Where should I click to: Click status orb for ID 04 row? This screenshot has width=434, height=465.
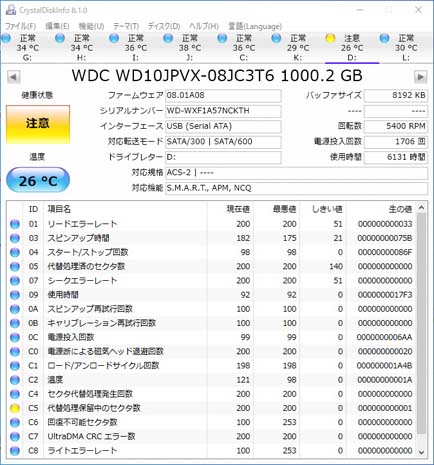[x=15, y=252]
